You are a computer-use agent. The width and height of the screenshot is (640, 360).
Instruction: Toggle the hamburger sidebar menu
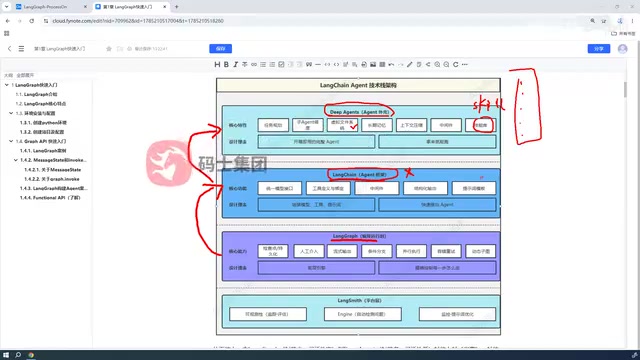(x=21, y=49)
